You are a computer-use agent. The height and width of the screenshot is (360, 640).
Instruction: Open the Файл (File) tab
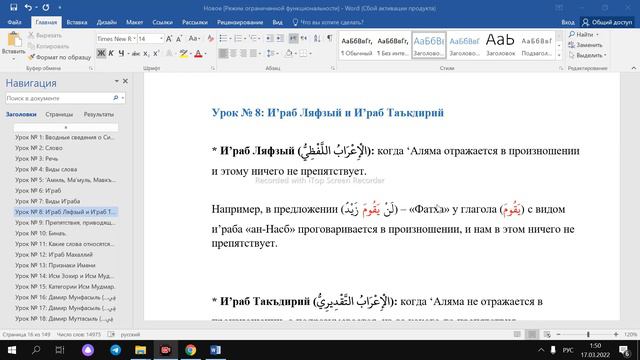[x=14, y=22]
